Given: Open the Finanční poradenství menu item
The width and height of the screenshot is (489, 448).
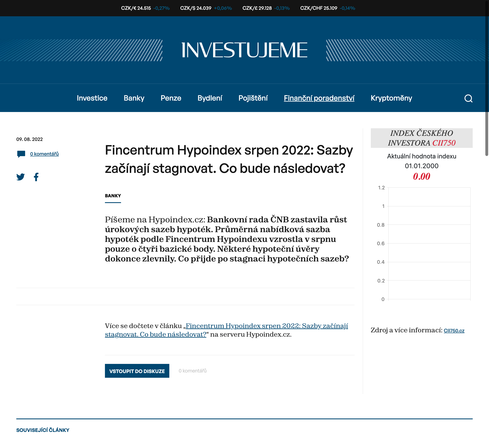Looking at the screenshot, I should (x=319, y=98).
